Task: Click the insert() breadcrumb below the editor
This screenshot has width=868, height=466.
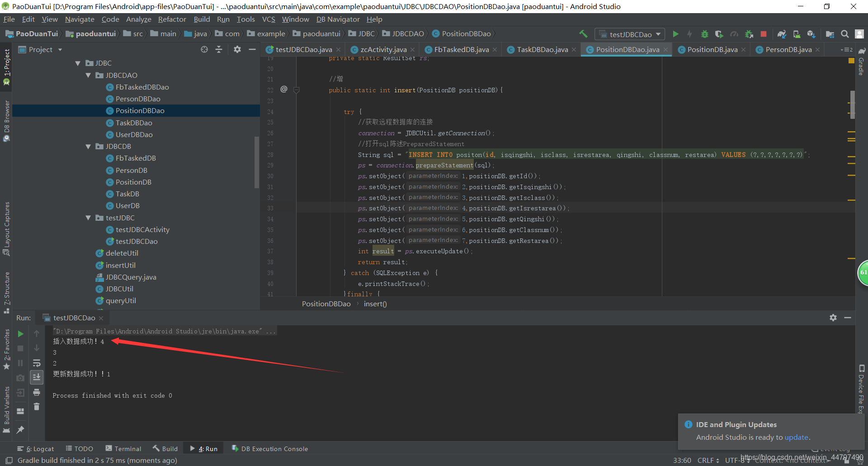Action: click(x=375, y=304)
